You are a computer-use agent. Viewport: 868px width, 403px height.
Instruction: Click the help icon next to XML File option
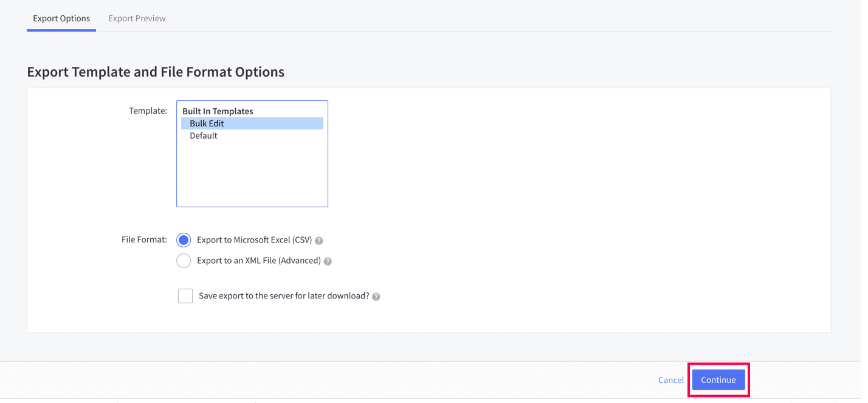tap(328, 261)
